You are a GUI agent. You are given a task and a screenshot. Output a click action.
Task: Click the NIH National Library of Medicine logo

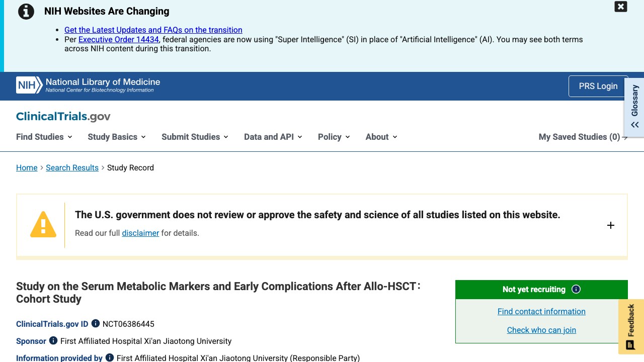(88, 85)
